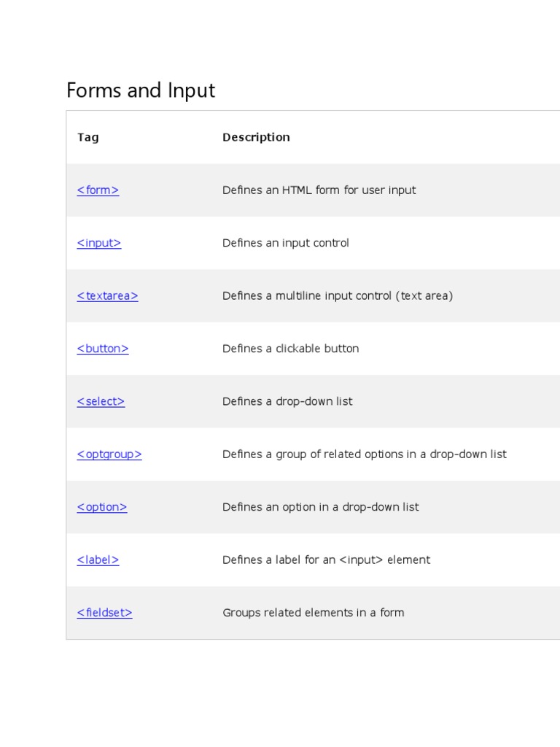This screenshot has height=747, width=560.
Task: Open the <button> tag reference link
Action: [103, 349]
